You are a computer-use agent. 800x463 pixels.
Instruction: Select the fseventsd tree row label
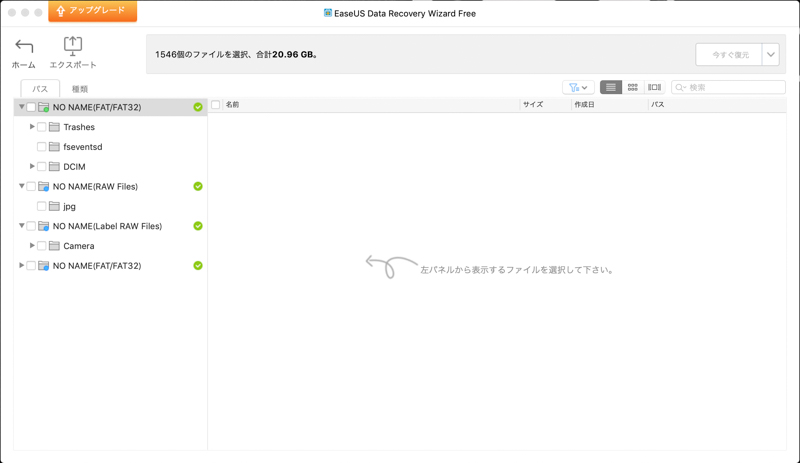(x=83, y=147)
